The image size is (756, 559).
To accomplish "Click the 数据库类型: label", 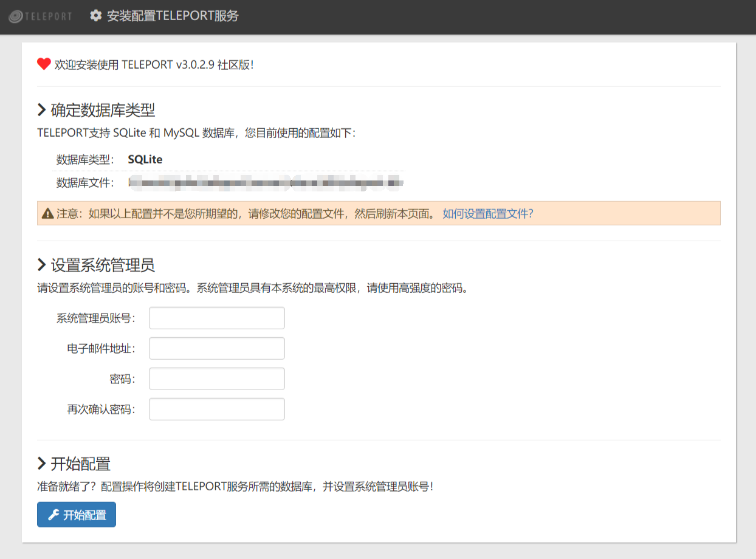I will click(x=86, y=160).
